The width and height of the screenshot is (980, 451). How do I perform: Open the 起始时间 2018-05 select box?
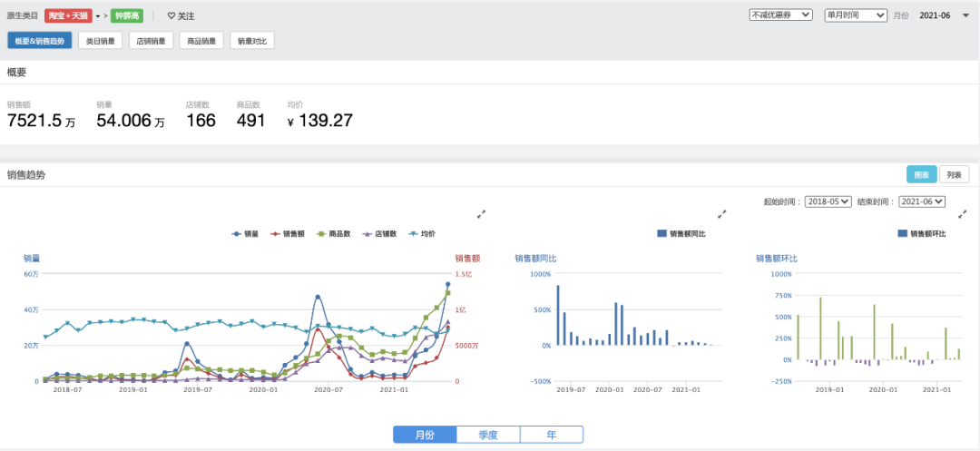pyautogui.click(x=828, y=201)
